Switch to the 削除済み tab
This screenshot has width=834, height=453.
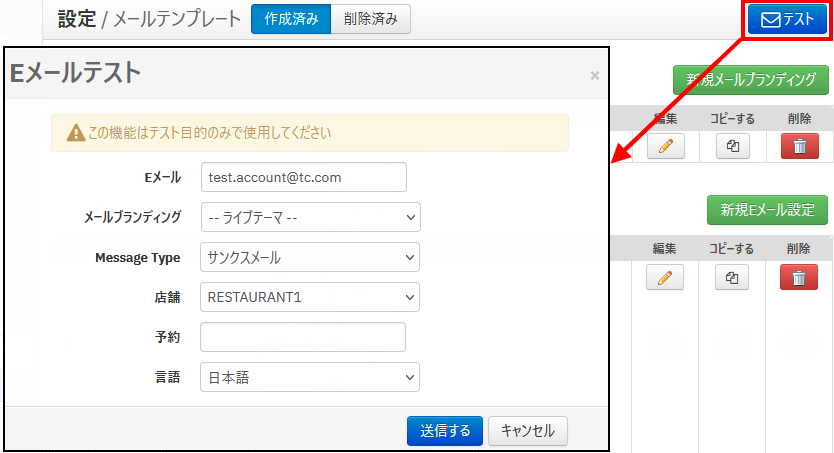tap(369, 19)
